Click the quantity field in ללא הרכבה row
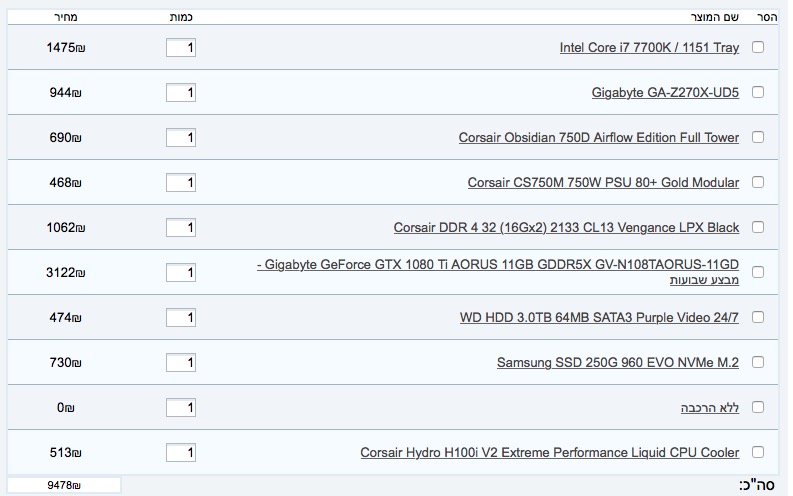Image resolution: width=793 pixels, height=496 pixels. pyautogui.click(x=181, y=408)
